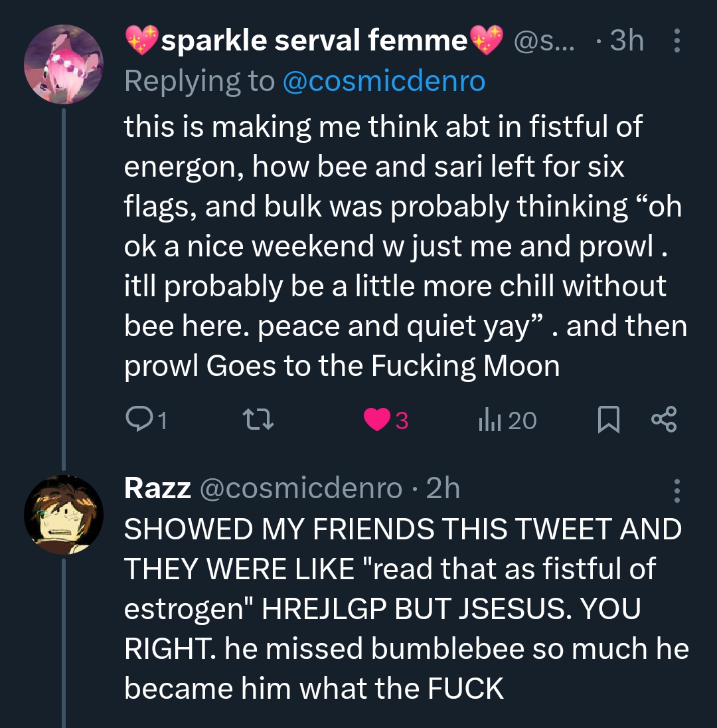Image resolution: width=717 pixels, height=728 pixels.
Task: Bookmark sparkle serval femme's tweet
Action: [607, 420]
